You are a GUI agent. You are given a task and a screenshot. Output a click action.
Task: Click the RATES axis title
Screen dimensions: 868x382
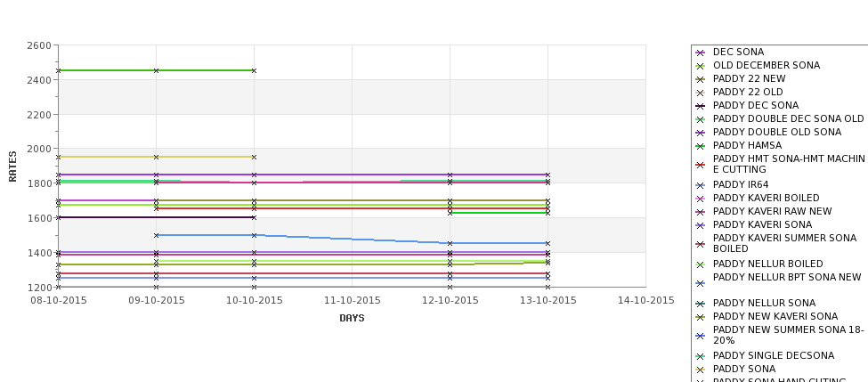(12, 167)
